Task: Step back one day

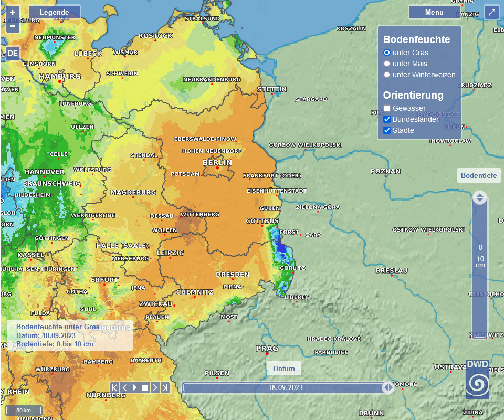Action: point(125,388)
